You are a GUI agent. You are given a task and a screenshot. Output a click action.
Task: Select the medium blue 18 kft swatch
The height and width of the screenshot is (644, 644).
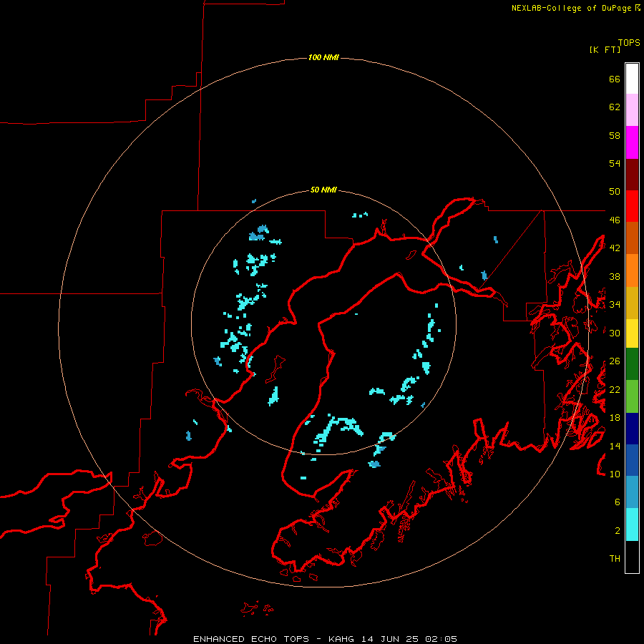(x=632, y=460)
